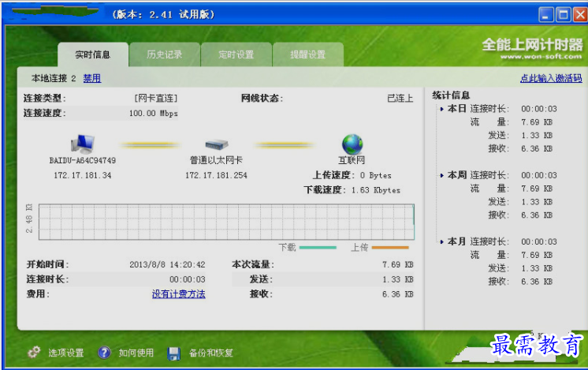Click the globe icon above 互联网
Image resolution: width=588 pixels, height=370 pixels.
pos(352,144)
